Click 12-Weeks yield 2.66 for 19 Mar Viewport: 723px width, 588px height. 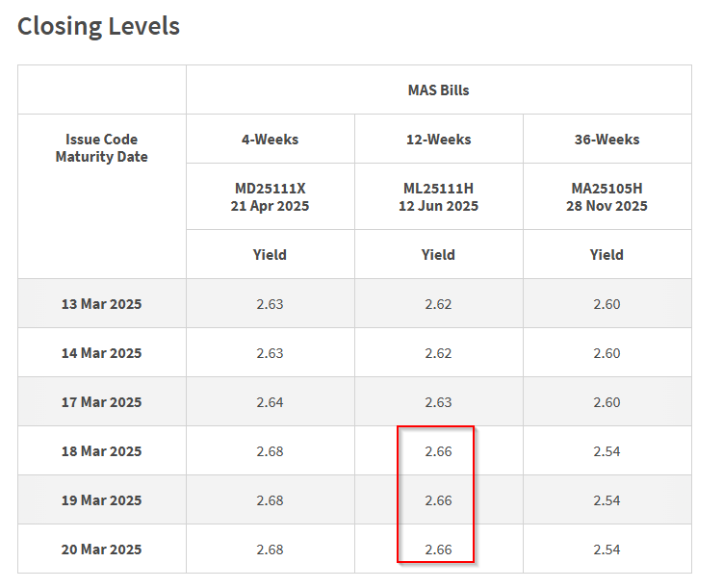(438, 500)
